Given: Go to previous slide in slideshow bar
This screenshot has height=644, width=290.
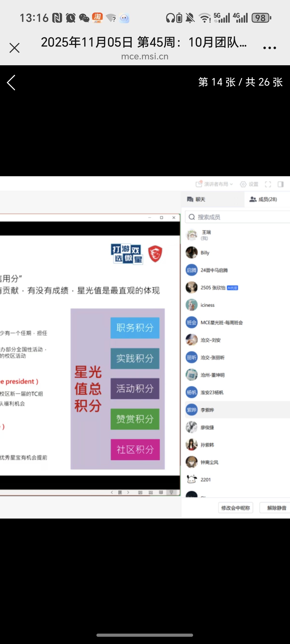Looking at the screenshot, I should pos(112,492).
